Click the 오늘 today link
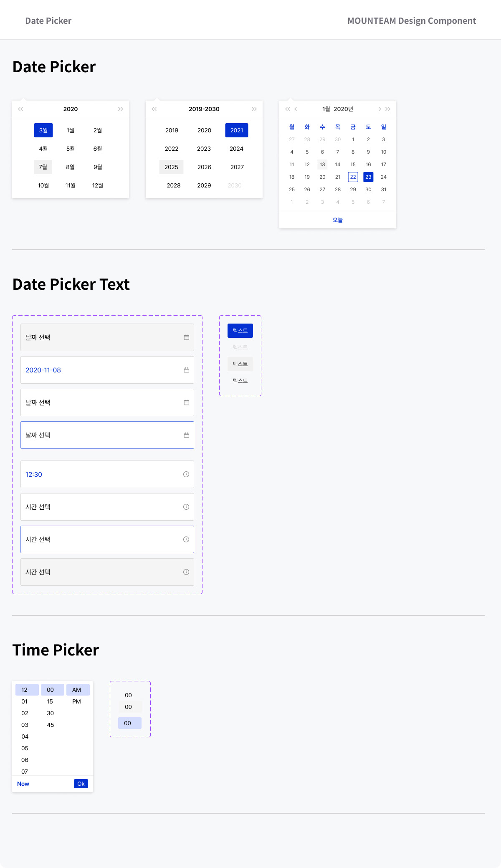Image resolution: width=501 pixels, height=868 pixels. (338, 220)
